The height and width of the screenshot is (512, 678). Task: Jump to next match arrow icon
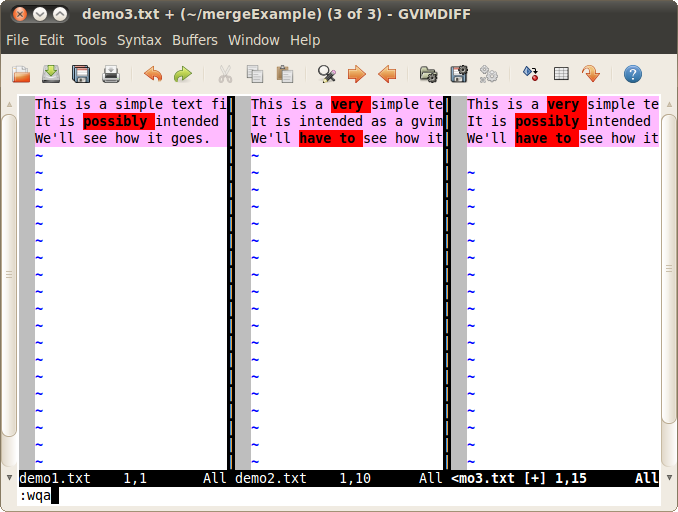click(x=356, y=74)
